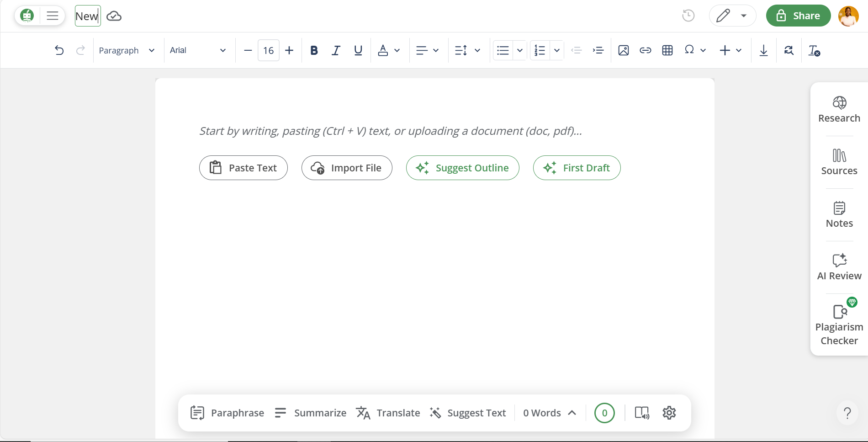Click the cloud saved status icon

114,16
